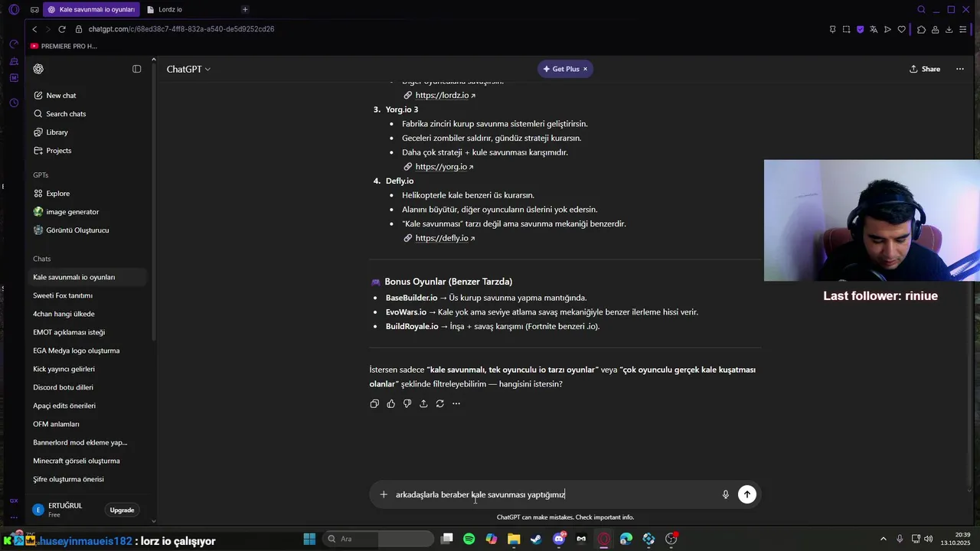980x551 pixels.
Task: Open translate page icon in address bar
Action: pyautogui.click(x=874, y=29)
